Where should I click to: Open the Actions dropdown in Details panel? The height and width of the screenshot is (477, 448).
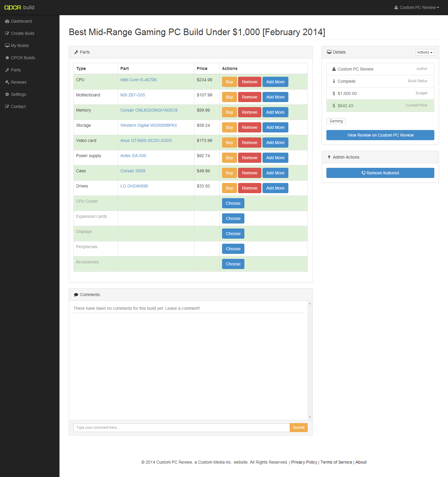point(425,52)
